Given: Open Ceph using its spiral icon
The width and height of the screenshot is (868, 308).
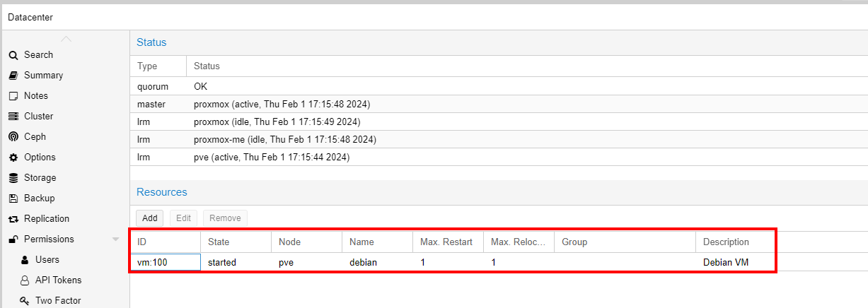Looking at the screenshot, I should coord(13,137).
